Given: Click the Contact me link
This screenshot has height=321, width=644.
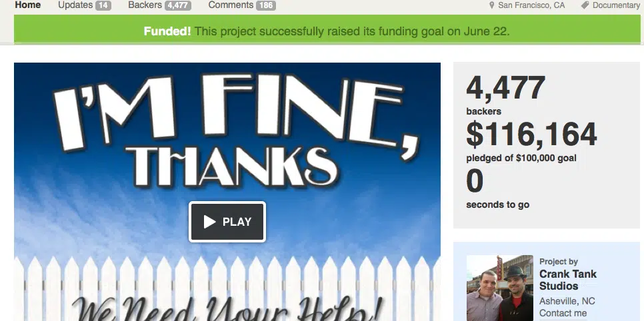Looking at the screenshot, I should coord(563,313).
